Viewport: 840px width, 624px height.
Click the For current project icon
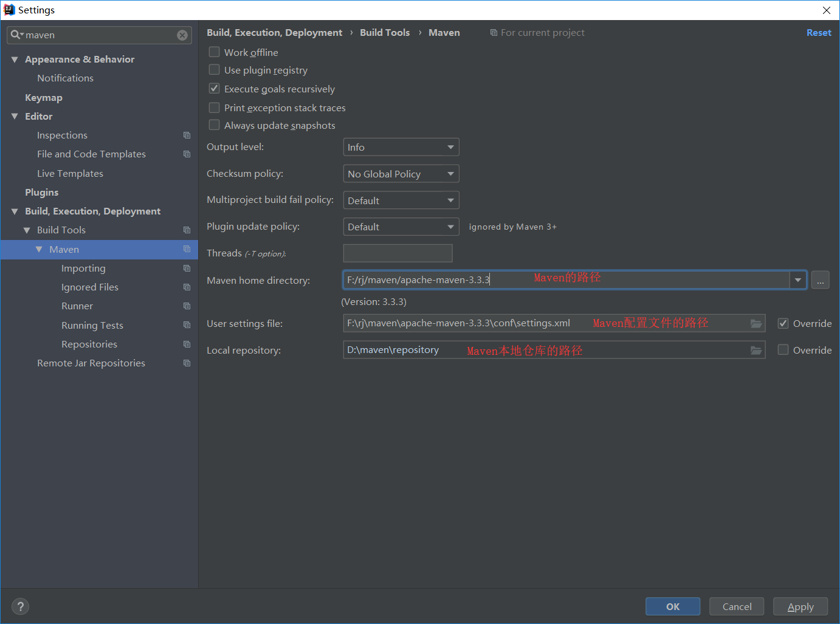494,33
